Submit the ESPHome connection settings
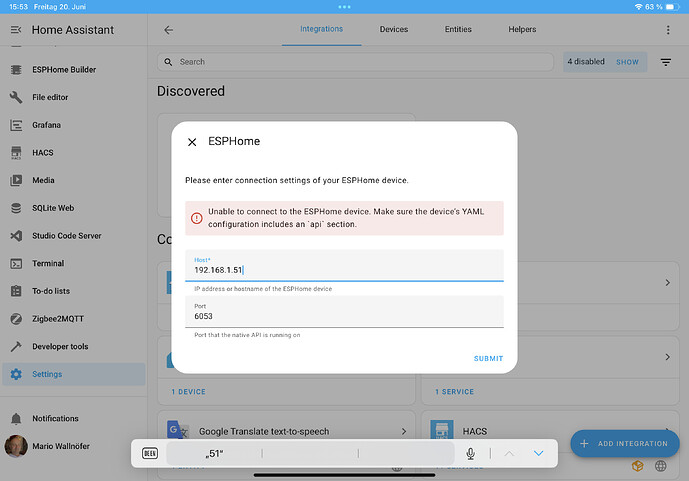 (x=488, y=358)
